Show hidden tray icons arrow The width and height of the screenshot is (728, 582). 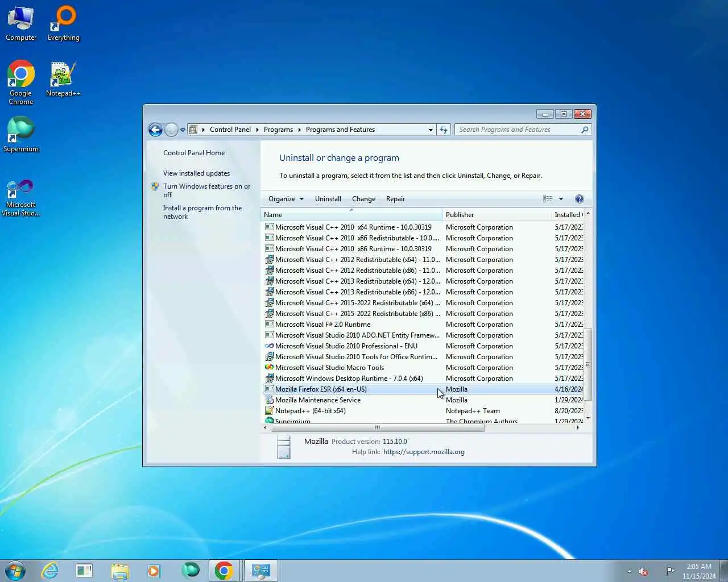tap(629, 571)
